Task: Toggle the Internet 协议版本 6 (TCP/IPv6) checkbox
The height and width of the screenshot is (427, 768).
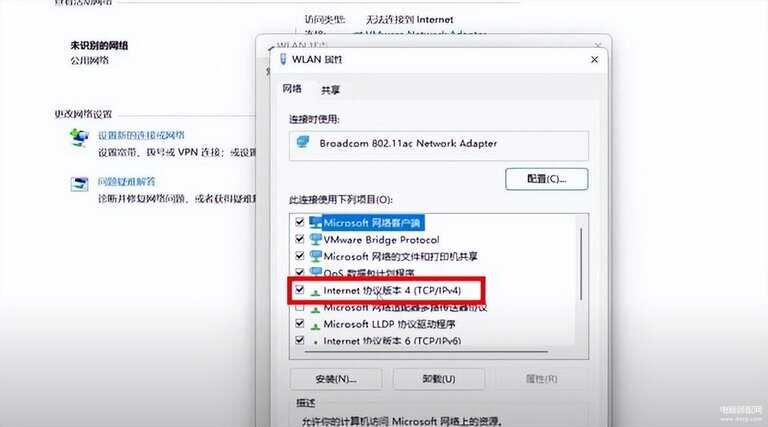Action: pyautogui.click(x=300, y=340)
